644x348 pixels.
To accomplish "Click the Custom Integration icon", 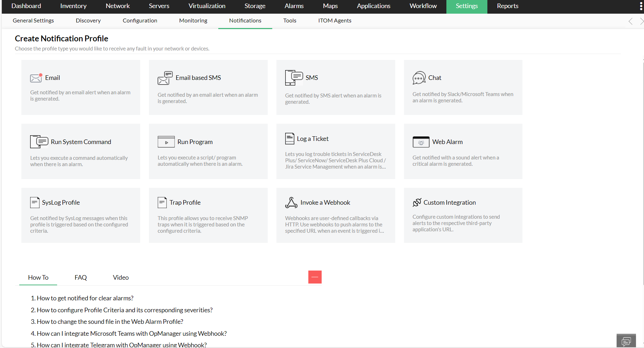I will pos(417,202).
